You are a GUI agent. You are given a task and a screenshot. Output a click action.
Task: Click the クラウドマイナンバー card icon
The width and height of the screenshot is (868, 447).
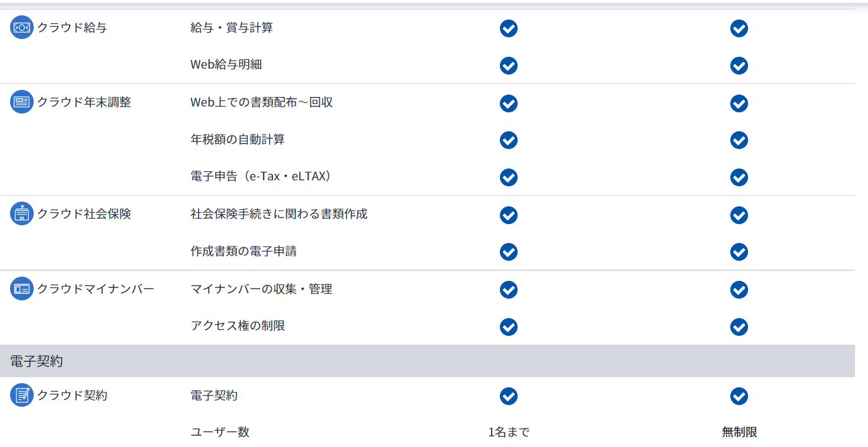pyautogui.click(x=22, y=289)
